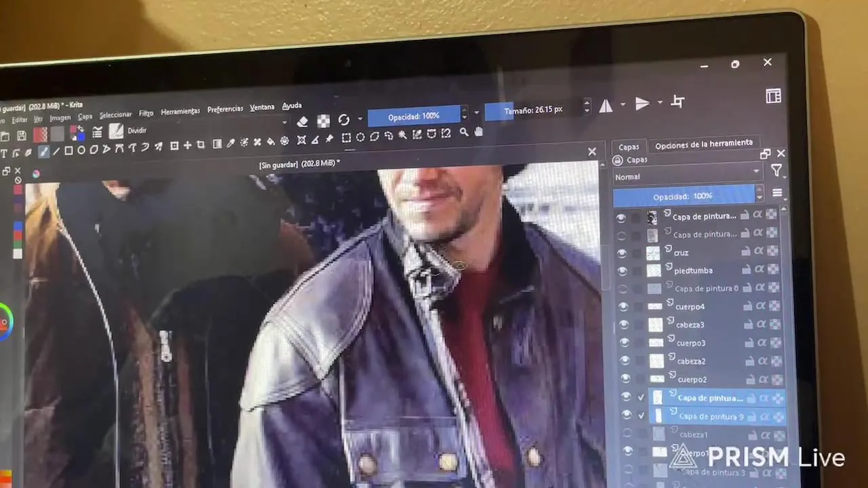Open the brush preset thumbnail
Screen dimensions: 868x488
(x=116, y=131)
